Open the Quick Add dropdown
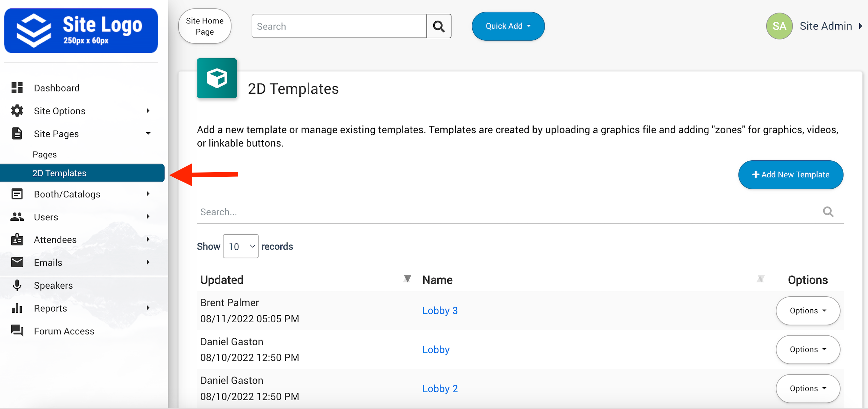Screen dimensions: 868x409 508,26
